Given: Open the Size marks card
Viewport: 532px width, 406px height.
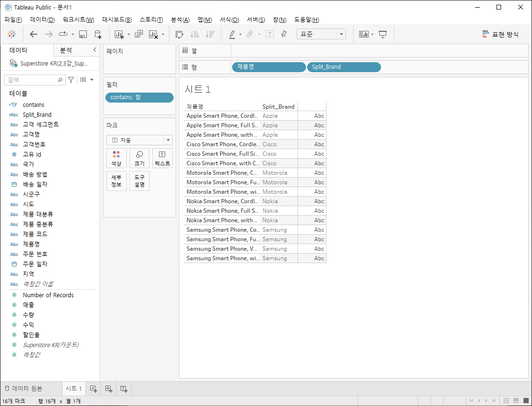Looking at the screenshot, I should click(x=140, y=158).
